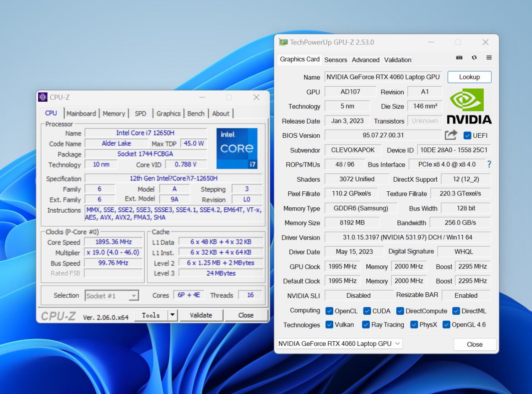Open the Graphics tab in CPU-Z
This screenshot has width=532, height=394.
[169, 113]
